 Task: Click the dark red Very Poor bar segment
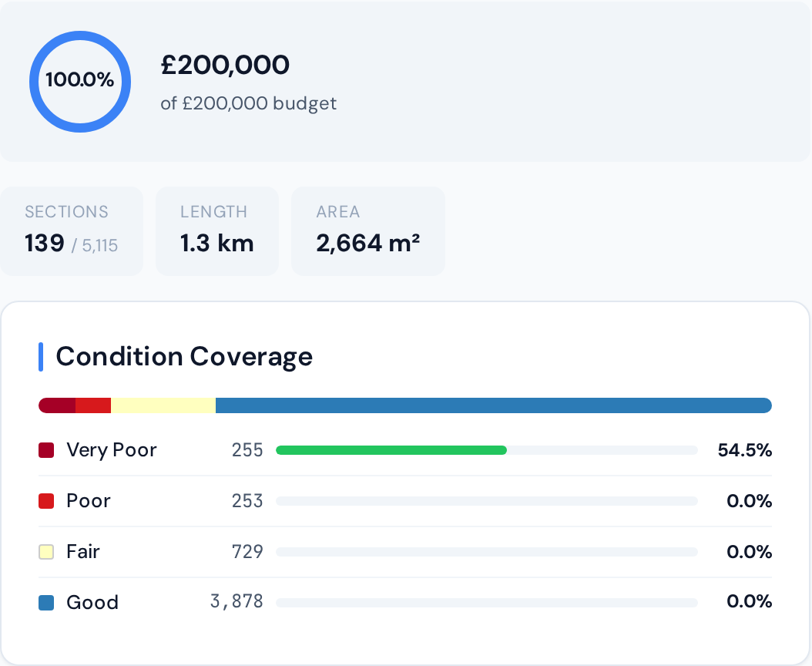(x=57, y=405)
